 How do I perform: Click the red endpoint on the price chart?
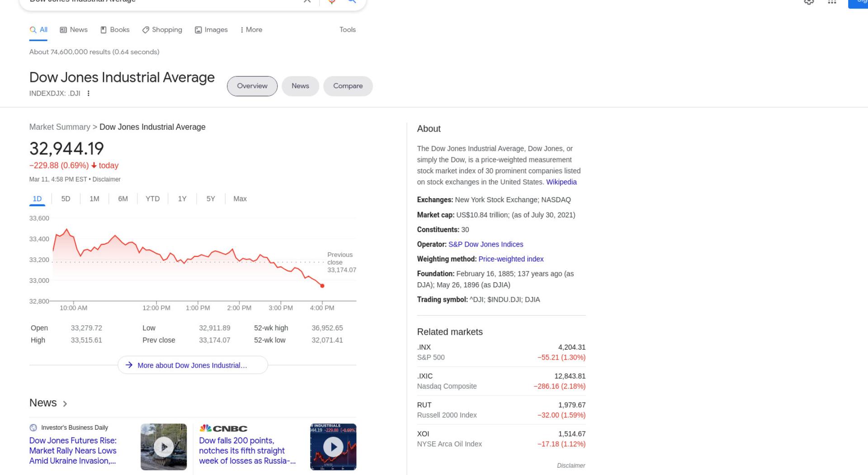322,285
